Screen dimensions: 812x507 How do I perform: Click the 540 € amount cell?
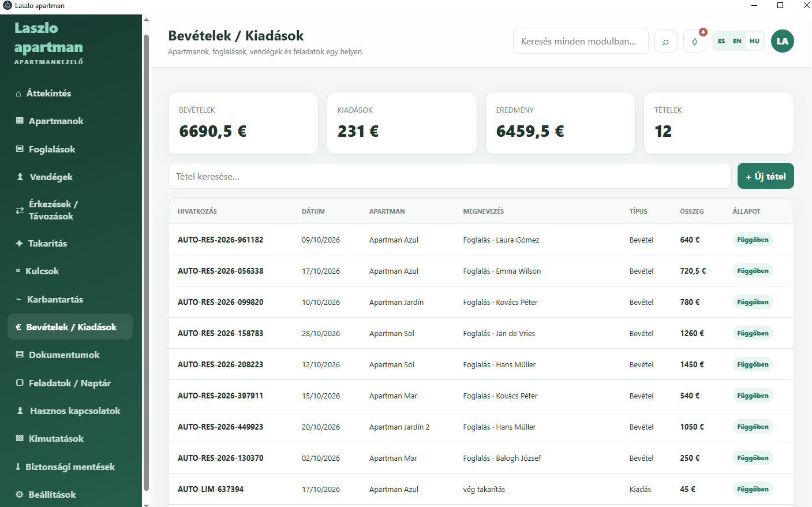(x=690, y=396)
